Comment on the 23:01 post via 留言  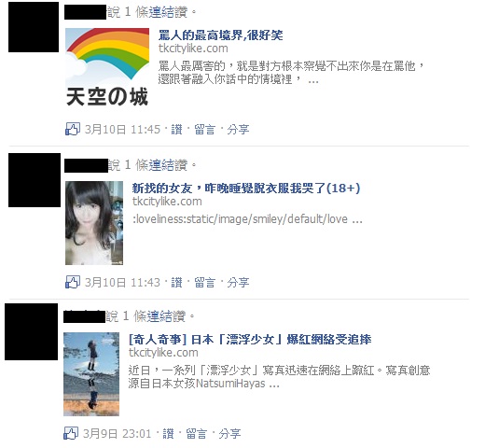196,434
